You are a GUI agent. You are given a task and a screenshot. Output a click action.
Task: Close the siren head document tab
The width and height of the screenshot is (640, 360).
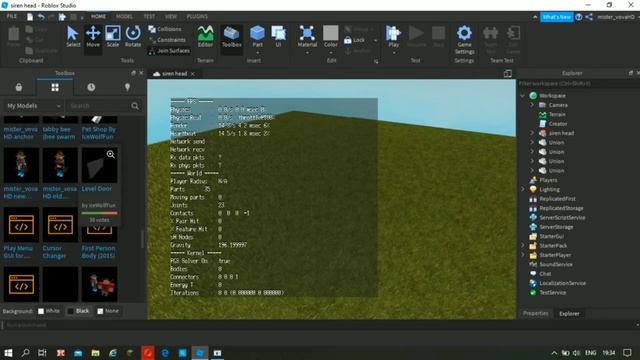point(193,74)
